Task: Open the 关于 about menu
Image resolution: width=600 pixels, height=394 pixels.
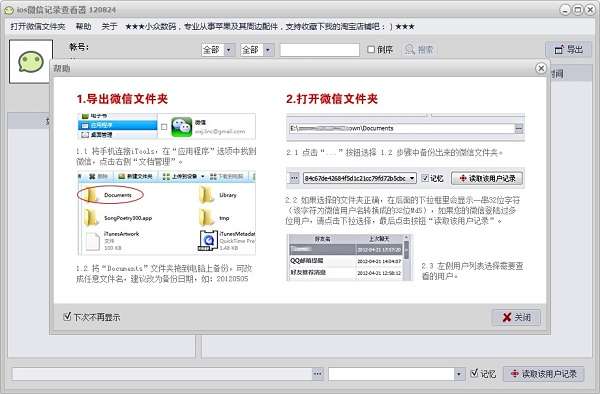Action: pos(109,26)
